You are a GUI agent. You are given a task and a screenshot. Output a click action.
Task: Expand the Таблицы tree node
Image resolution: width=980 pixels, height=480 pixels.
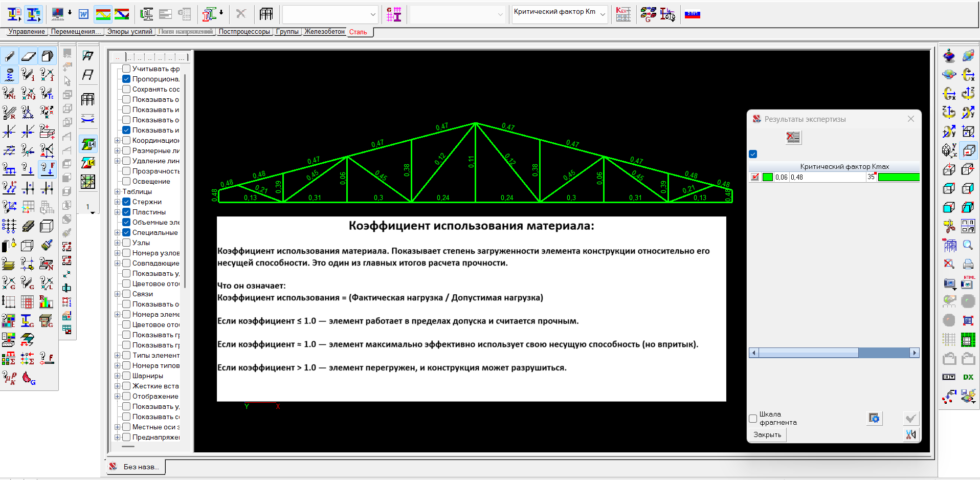[117, 191]
